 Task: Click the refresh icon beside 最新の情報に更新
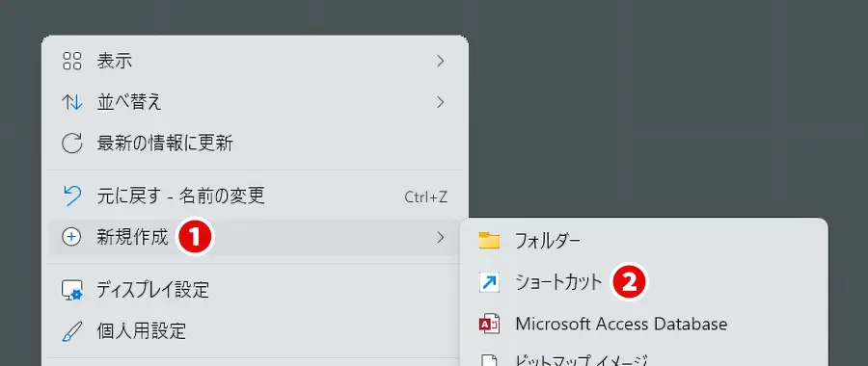(72, 144)
